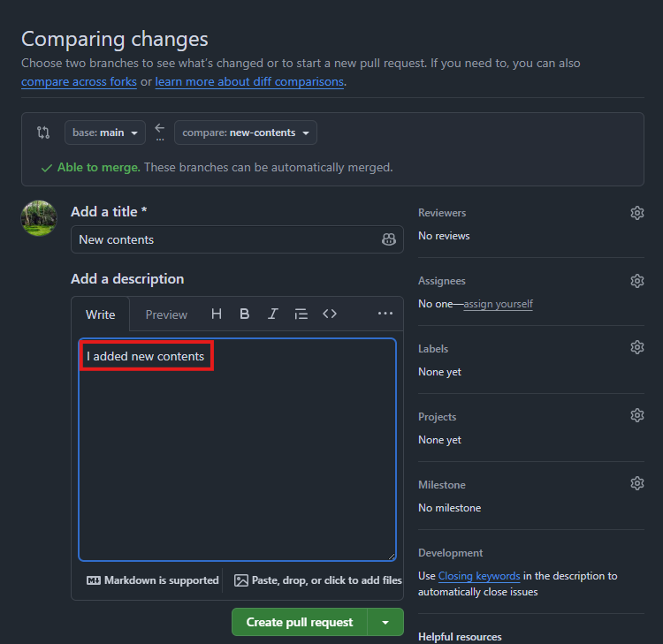Open the Closing keywords link
The width and height of the screenshot is (663, 644).
click(x=479, y=576)
